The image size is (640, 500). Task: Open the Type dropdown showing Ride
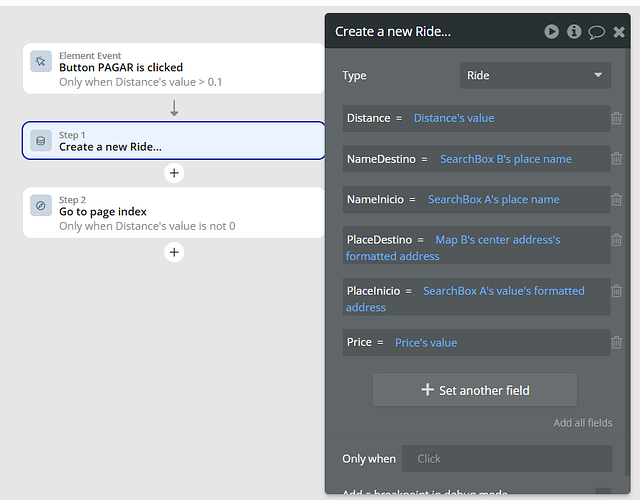(535, 75)
